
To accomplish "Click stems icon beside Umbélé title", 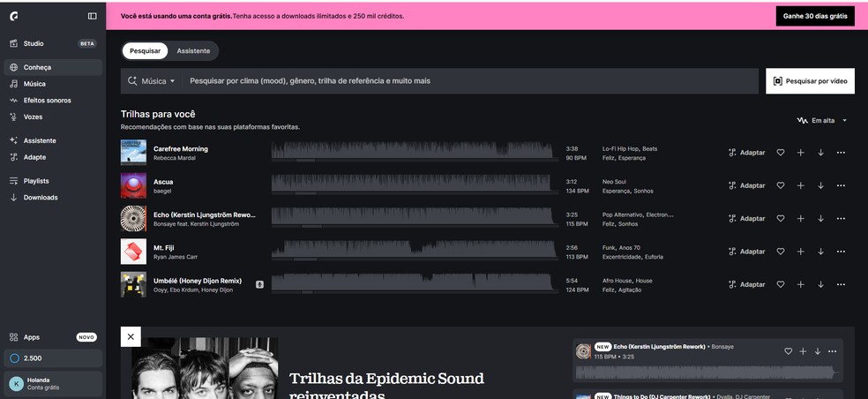I will tap(259, 284).
